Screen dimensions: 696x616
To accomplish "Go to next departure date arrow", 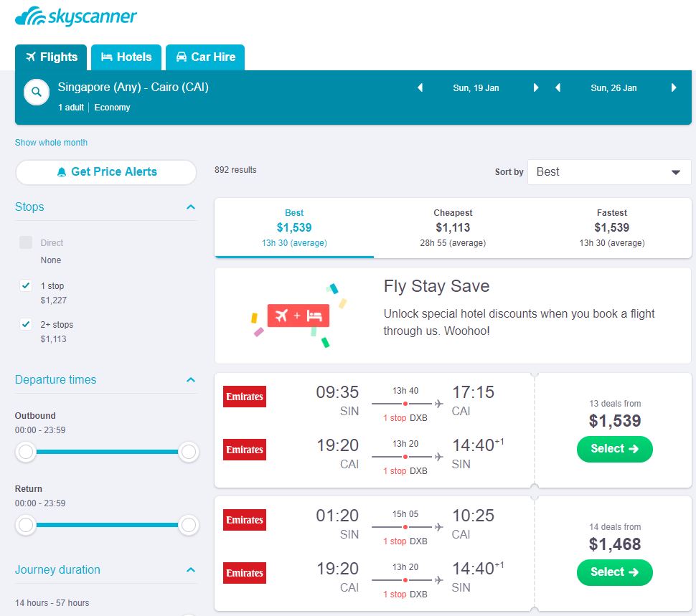I will 535,88.
